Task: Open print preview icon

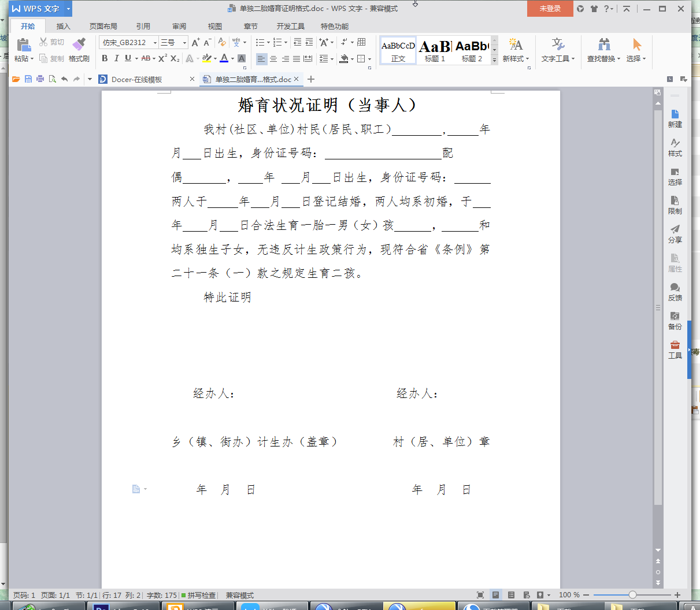Action: [x=52, y=79]
